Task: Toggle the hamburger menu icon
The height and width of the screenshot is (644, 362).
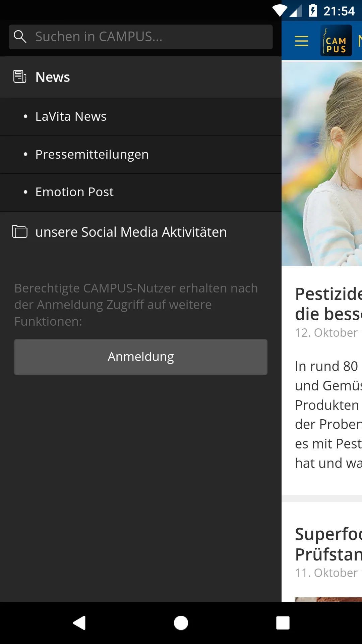Action: [x=301, y=41]
